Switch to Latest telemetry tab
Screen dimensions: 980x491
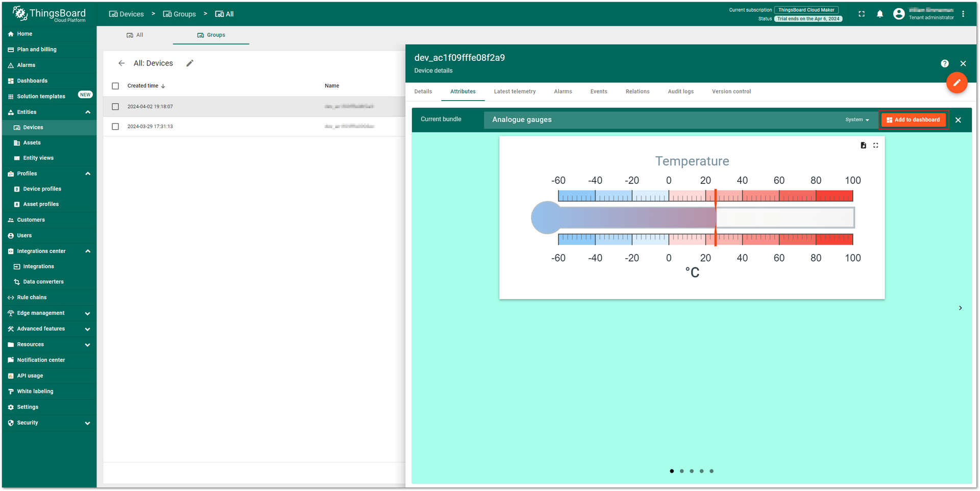point(514,91)
